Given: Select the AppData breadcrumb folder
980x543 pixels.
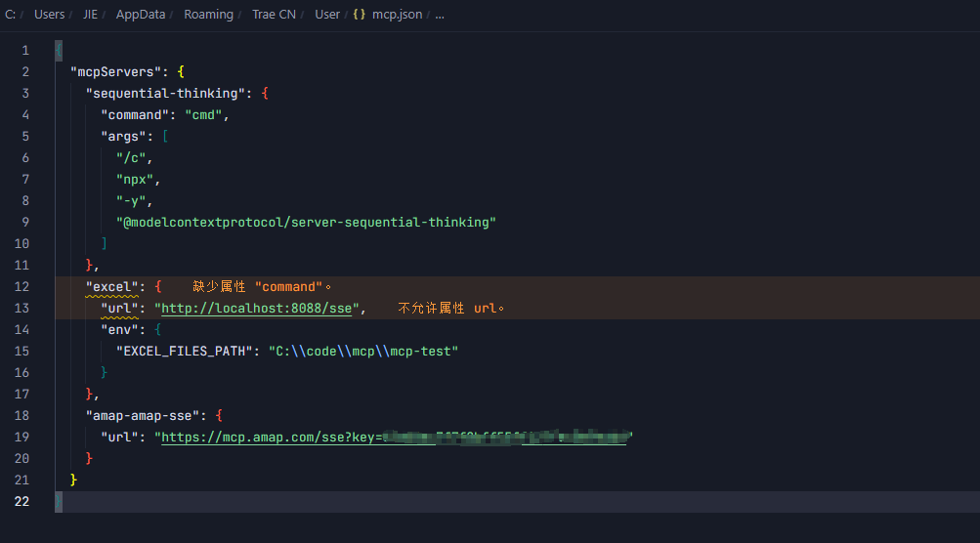Looking at the screenshot, I should tap(141, 14).
